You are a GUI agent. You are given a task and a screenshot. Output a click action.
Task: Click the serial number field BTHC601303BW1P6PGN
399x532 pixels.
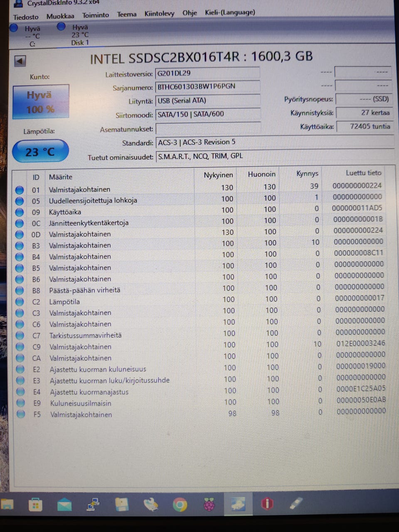click(207, 86)
